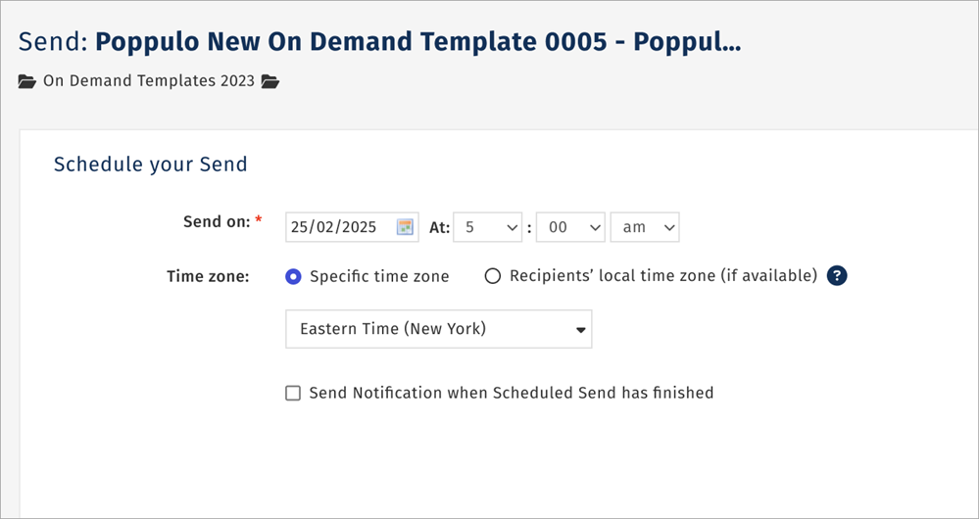The width and height of the screenshot is (980, 519).
Task: Select the Specific time zone radio button
Action: [293, 277]
